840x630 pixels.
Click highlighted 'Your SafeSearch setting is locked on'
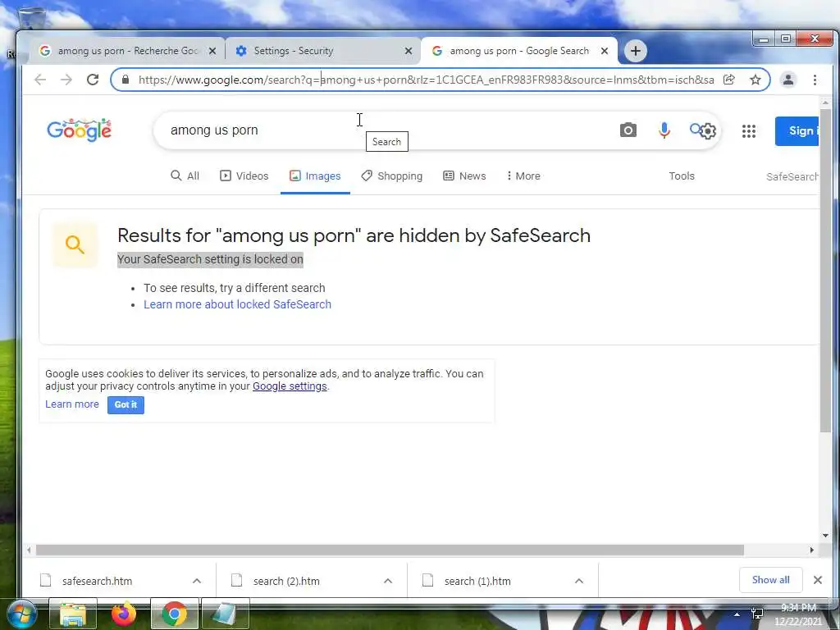click(210, 259)
